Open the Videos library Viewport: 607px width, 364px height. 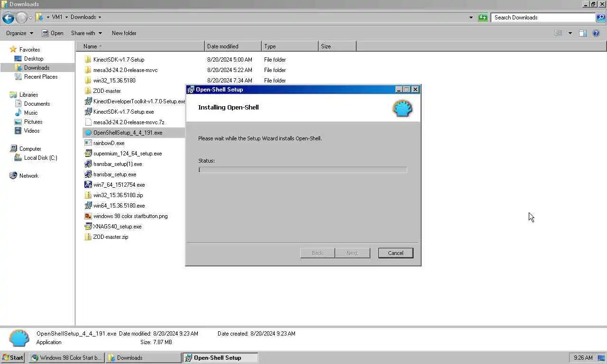click(x=32, y=131)
